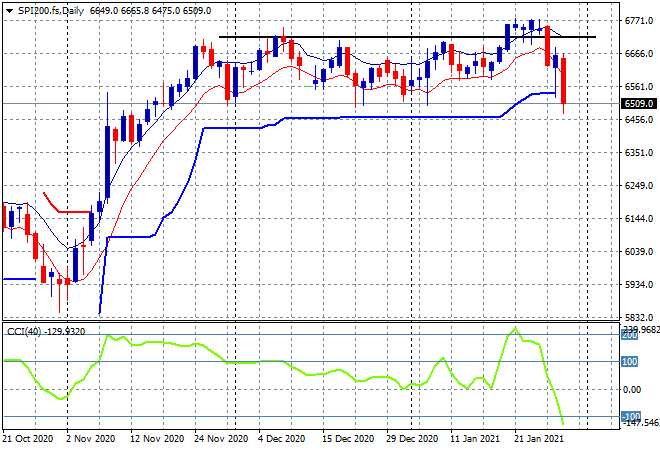Click the latest red candlestick at far right
Screen dimensions: 660x450
pyautogui.click(x=563, y=81)
